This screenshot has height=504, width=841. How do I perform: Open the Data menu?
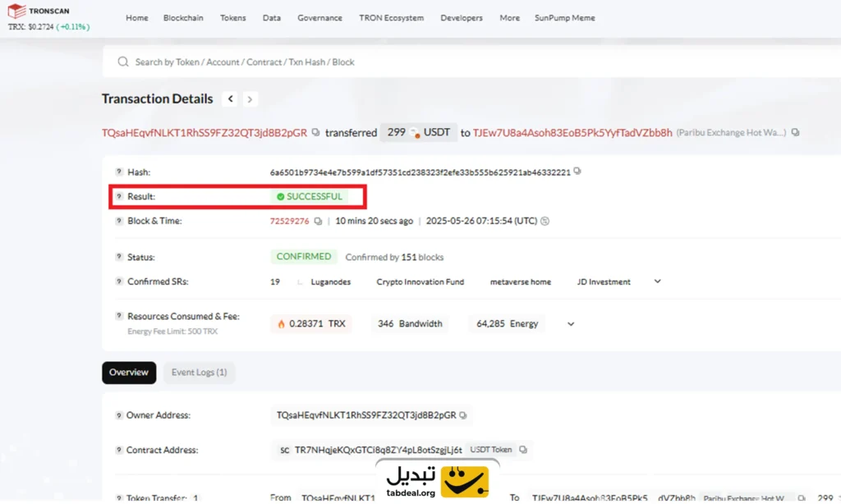[271, 18]
